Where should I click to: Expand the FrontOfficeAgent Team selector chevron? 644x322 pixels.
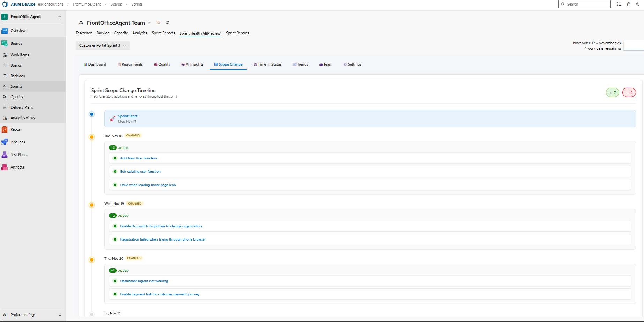[x=149, y=23]
